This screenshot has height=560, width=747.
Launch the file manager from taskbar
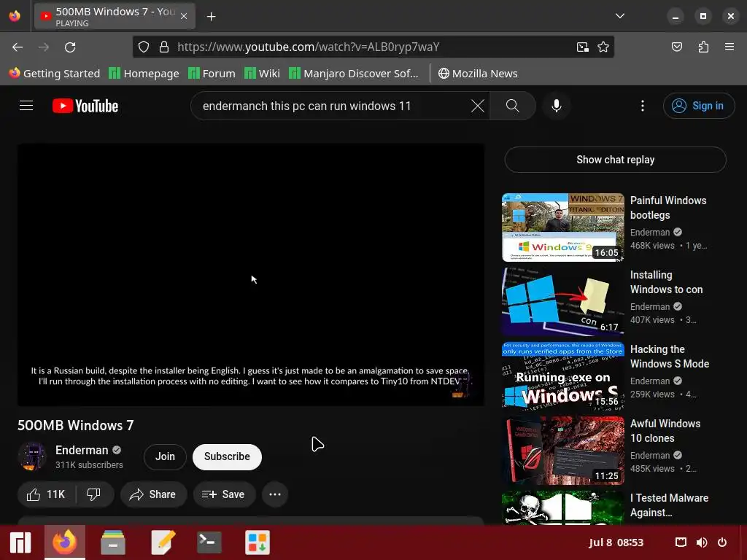(113, 542)
